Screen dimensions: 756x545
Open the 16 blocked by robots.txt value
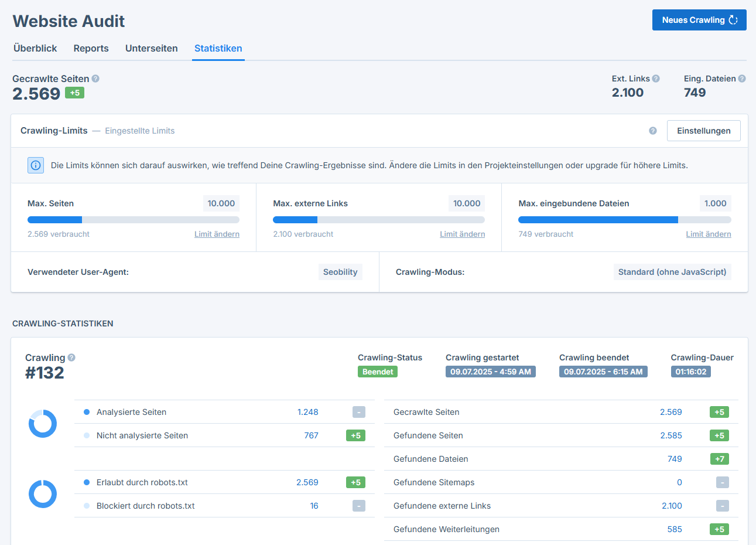click(314, 506)
